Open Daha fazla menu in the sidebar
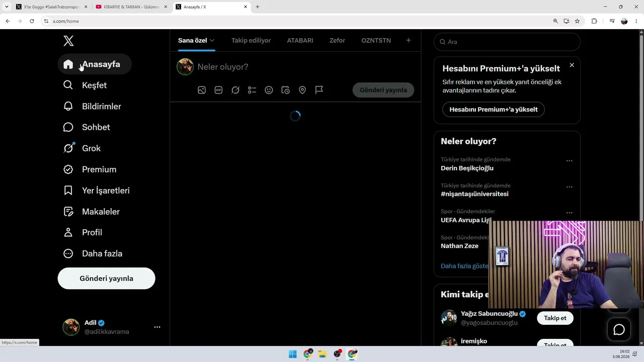 93,253
